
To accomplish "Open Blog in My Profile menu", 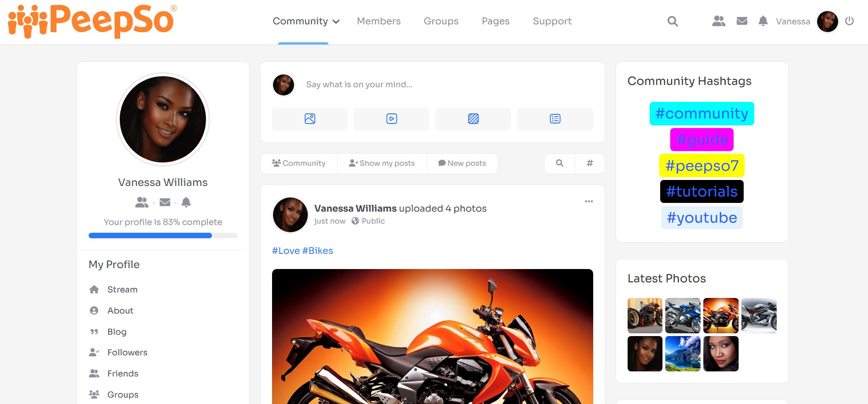I will click(x=117, y=332).
